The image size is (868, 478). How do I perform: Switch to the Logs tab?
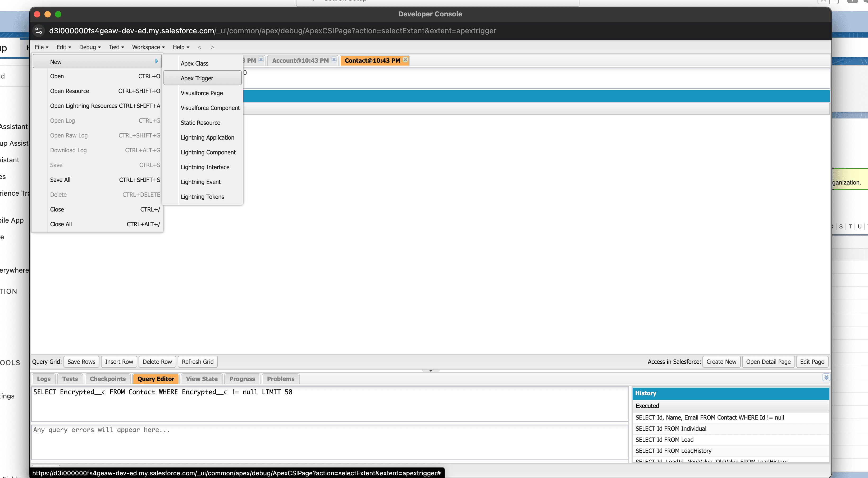click(43, 379)
